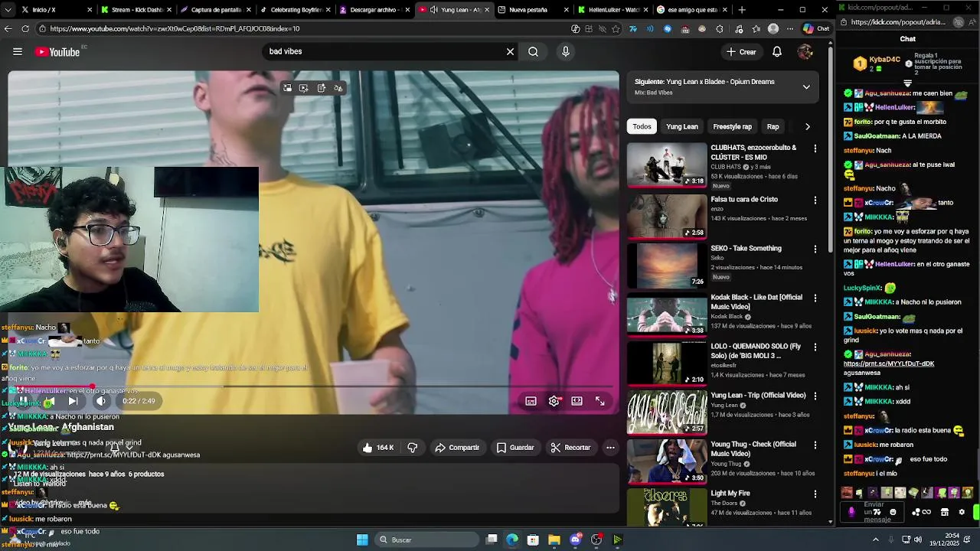Image resolution: width=980 pixels, height=551 pixels.
Task: Open File Explorer from taskbar
Action: [554, 540]
